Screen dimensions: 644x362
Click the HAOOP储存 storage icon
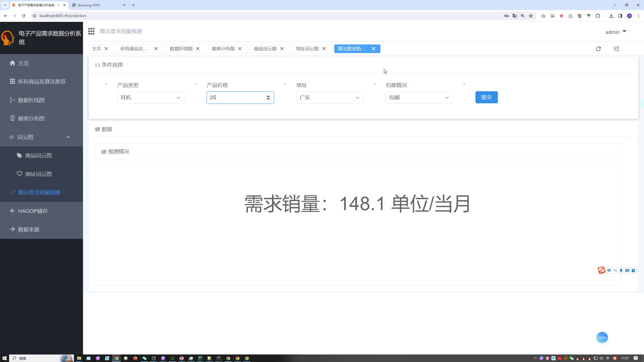click(12, 211)
